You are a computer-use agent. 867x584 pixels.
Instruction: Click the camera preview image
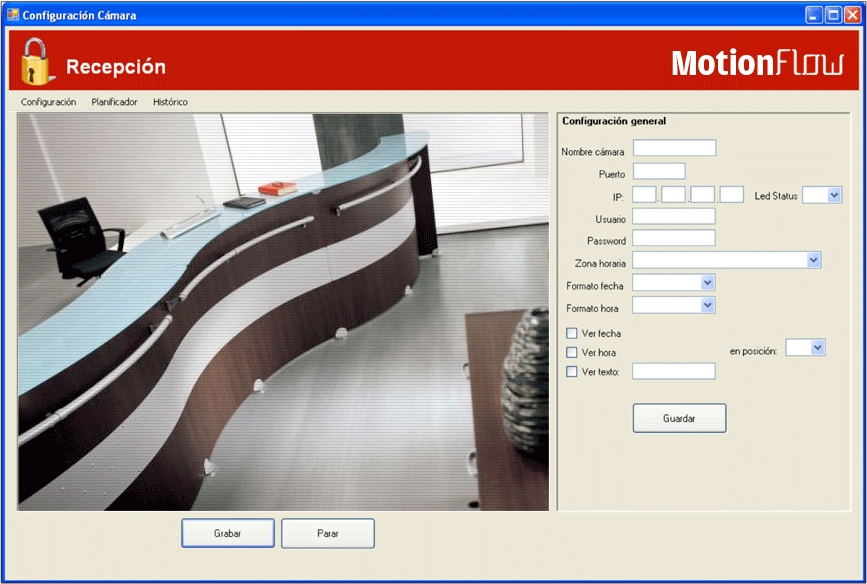point(283,311)
